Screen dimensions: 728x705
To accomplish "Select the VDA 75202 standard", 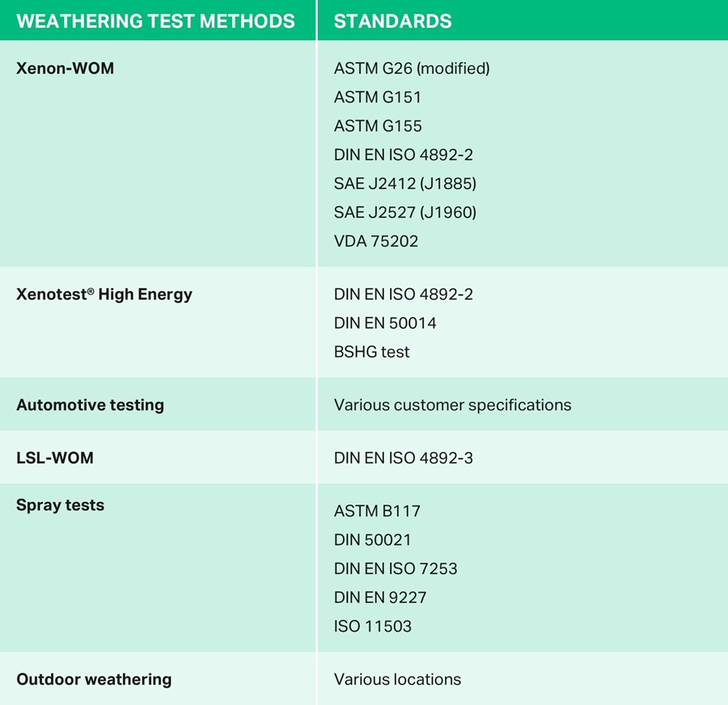I will (x=376, y=241).
